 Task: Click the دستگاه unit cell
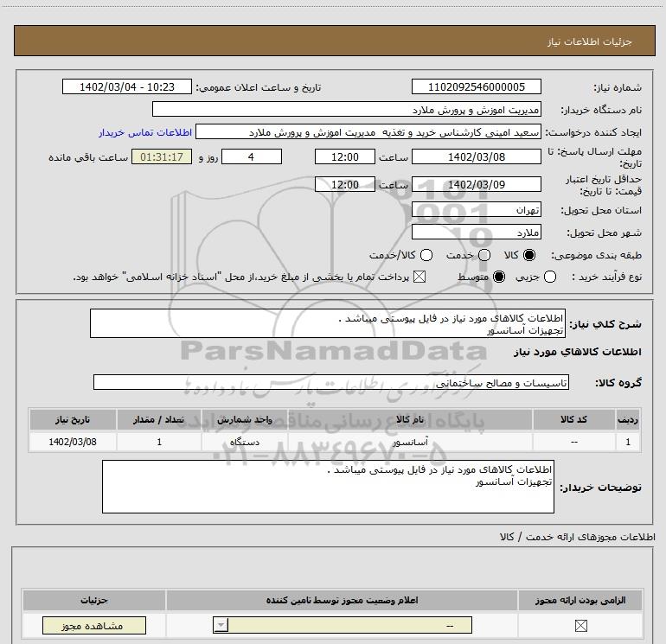[245, 442]
